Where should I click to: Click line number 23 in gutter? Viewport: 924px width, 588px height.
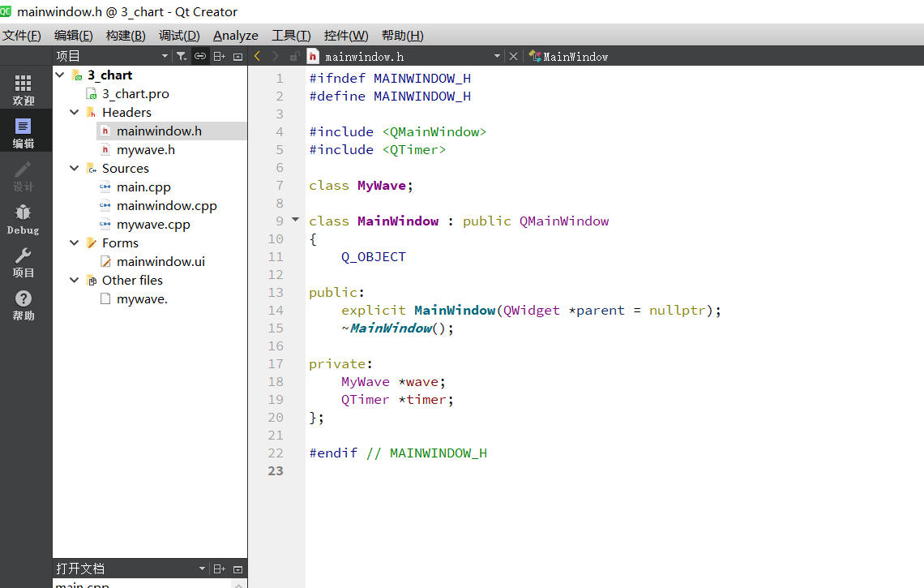(x=276, y=470)
